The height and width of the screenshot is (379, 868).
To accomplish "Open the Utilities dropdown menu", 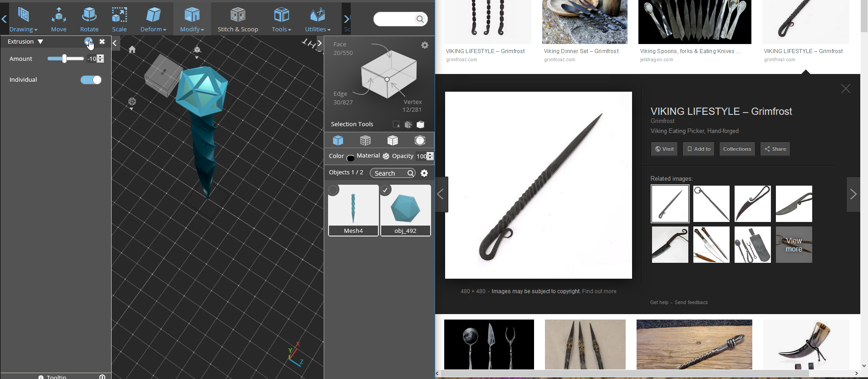I will (318, 19).
